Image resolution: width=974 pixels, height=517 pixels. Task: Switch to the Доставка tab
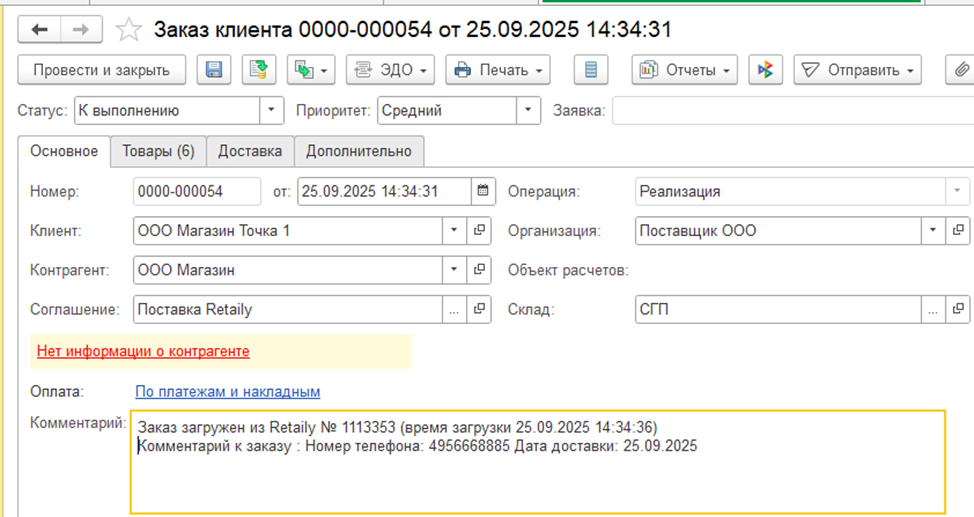point(250,151)
